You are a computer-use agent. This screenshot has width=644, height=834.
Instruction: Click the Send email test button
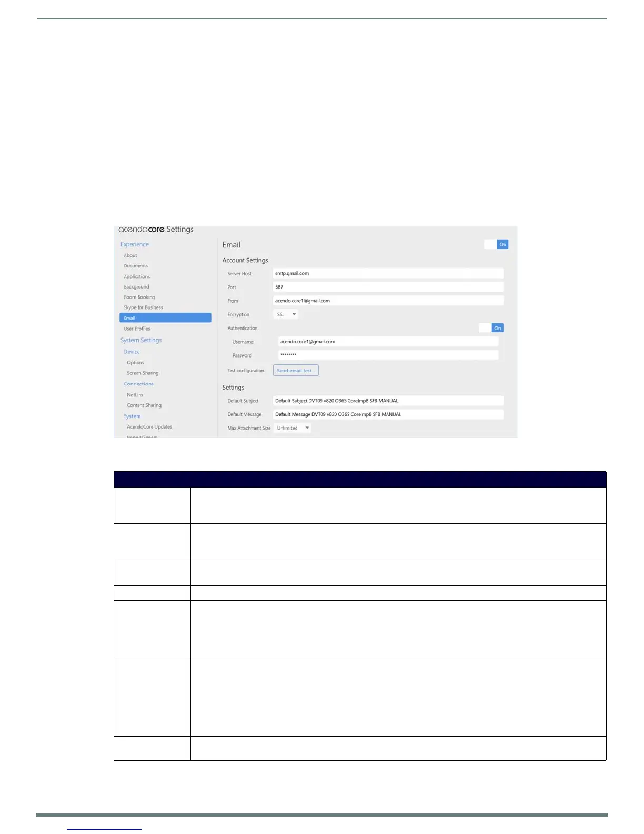point(296,370)
